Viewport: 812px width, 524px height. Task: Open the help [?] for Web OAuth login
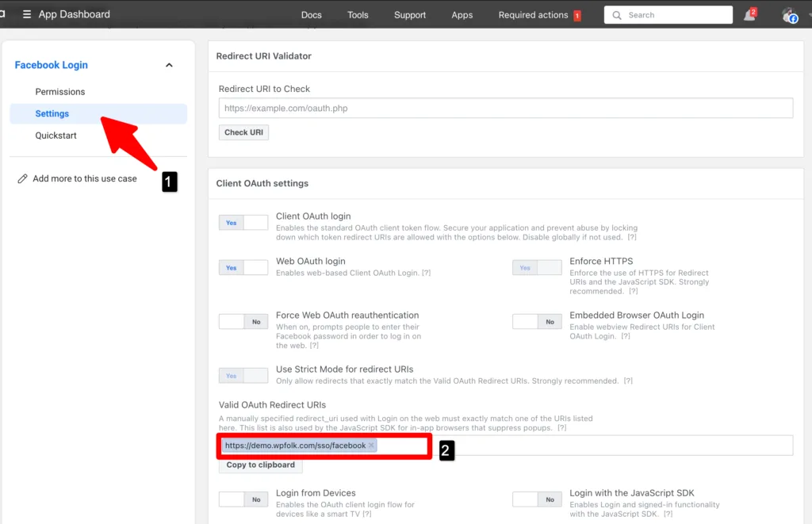point(426,273)
